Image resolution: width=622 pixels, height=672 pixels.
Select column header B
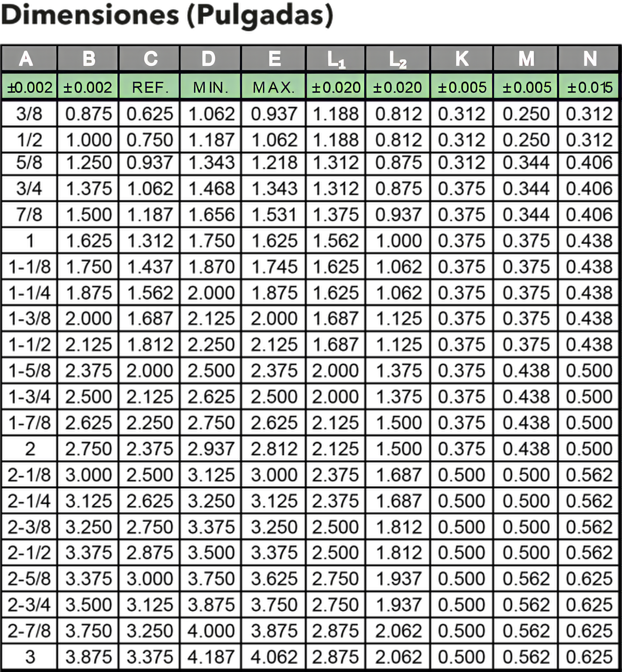point(88,59)
